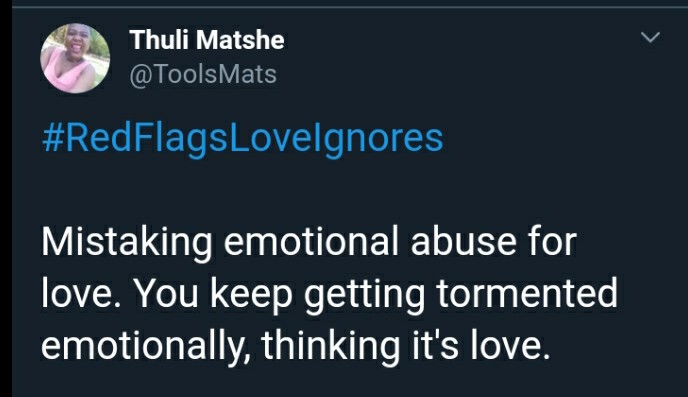Image resolution: width=688 pixels, height=397 pixels.
Task: Click the '#' symbol of the hashtag
Action: (52, 138)
